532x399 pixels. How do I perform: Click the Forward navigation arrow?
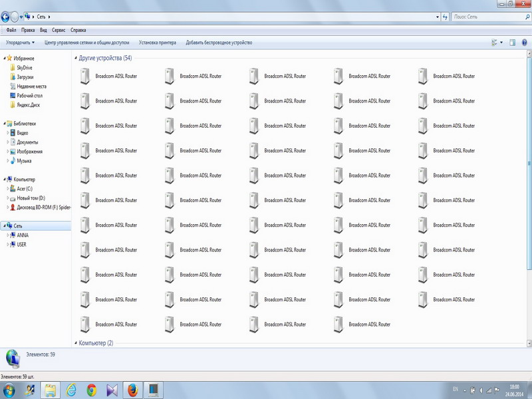(x=14, y=17)
